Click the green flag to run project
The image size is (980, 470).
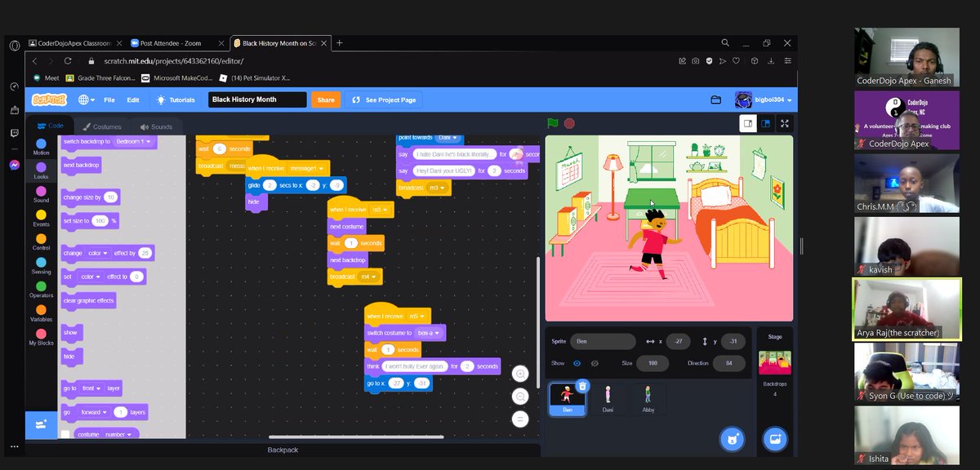pos(553,123)
